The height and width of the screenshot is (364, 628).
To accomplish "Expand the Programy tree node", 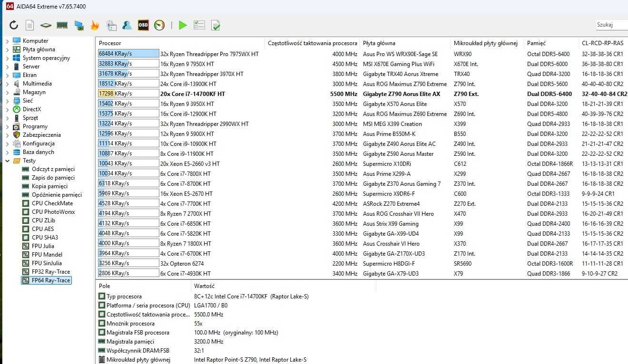I will [7, 126].
